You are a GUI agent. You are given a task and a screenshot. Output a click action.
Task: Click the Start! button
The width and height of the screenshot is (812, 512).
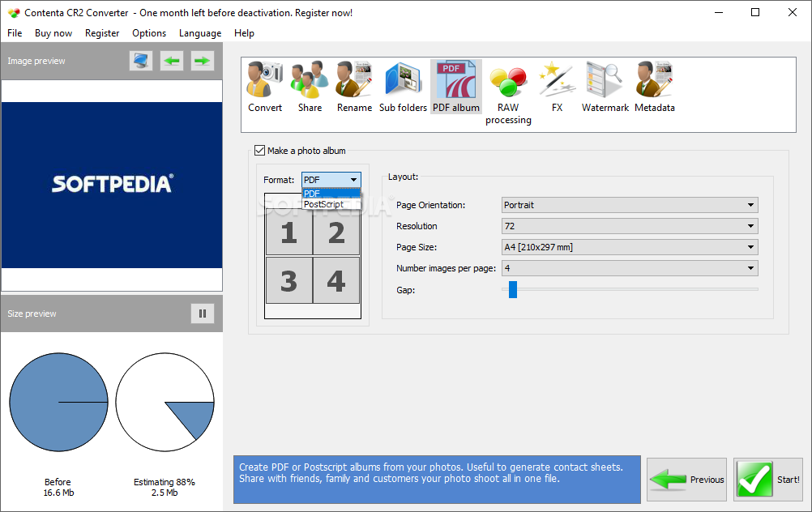[768, 480]
